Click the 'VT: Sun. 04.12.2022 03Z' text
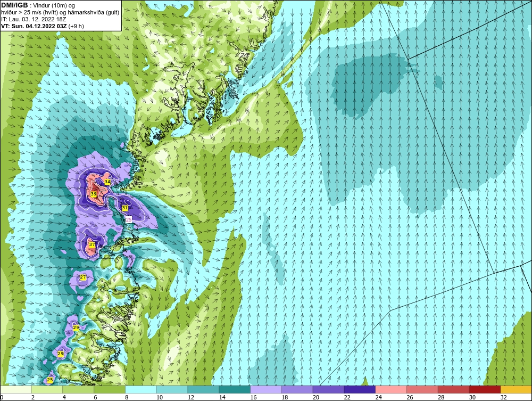This screenshot has height=401, width=532. tap(34, 26)
